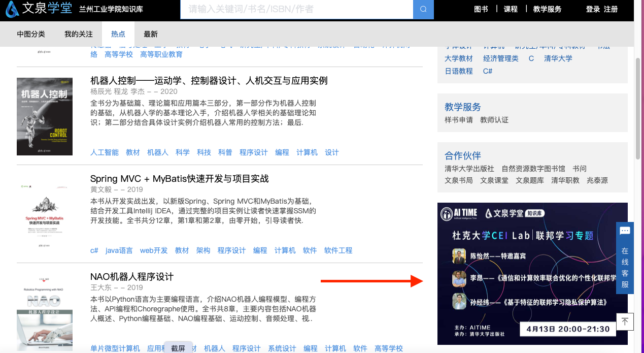The image size is (644, 353).
Task: Open the 机器人控制 book cover
Action: (45, 116)
